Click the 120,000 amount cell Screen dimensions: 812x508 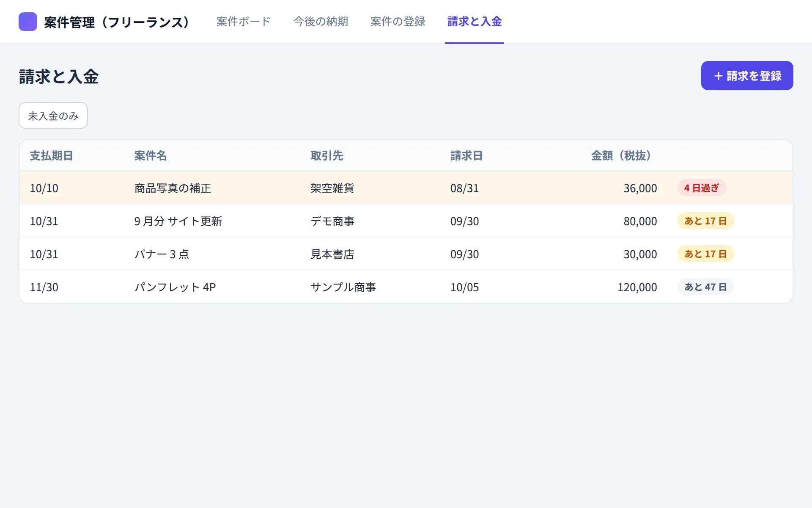click(637, 287)
